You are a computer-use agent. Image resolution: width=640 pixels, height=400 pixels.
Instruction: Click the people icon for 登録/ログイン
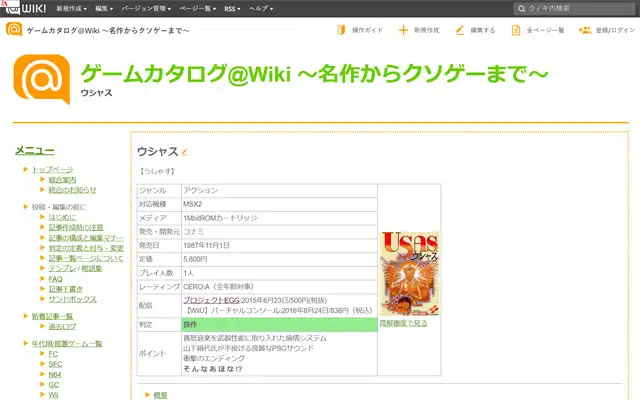click(x=585, y=30)
